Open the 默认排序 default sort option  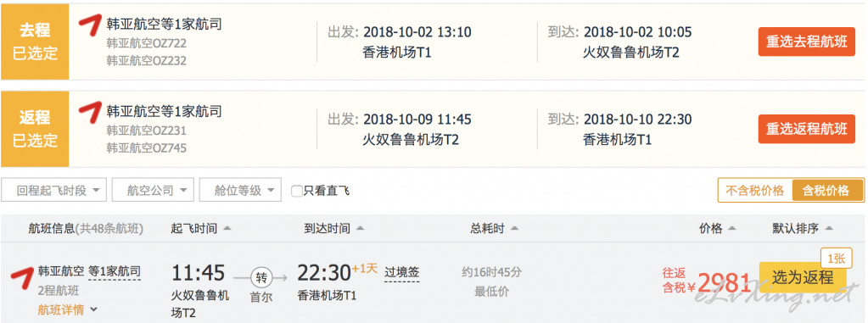point(803,228)
